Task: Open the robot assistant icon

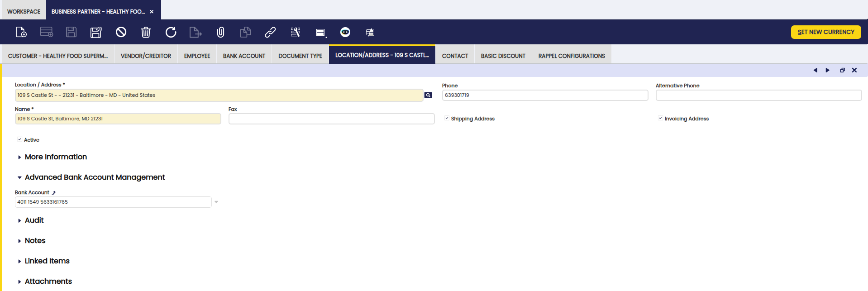Action: 345,32
